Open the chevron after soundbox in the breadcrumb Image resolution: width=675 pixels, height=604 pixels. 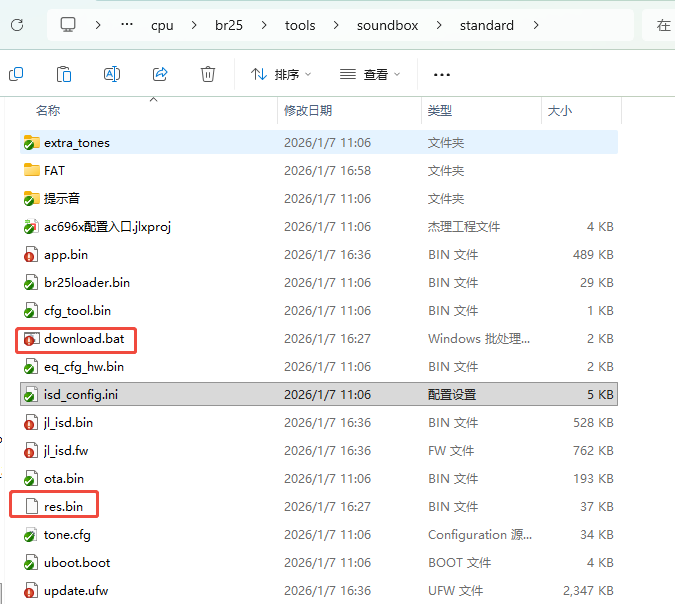pyautogui.click(x=439, y=25)
